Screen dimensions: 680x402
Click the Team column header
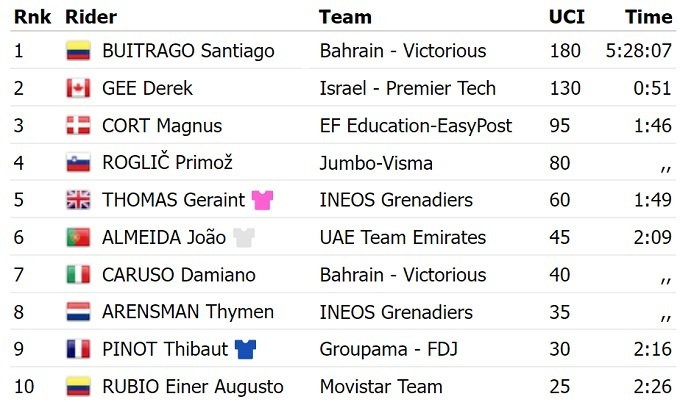click(345, 17)
